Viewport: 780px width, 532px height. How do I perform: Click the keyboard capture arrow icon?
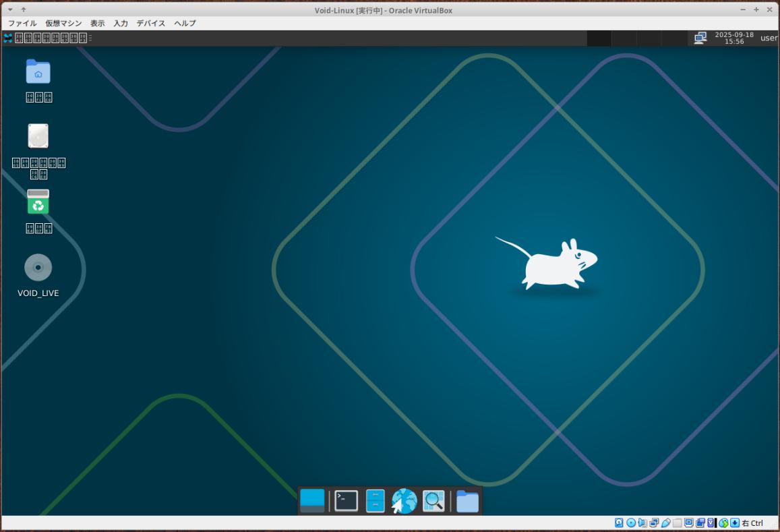[735, 523]
